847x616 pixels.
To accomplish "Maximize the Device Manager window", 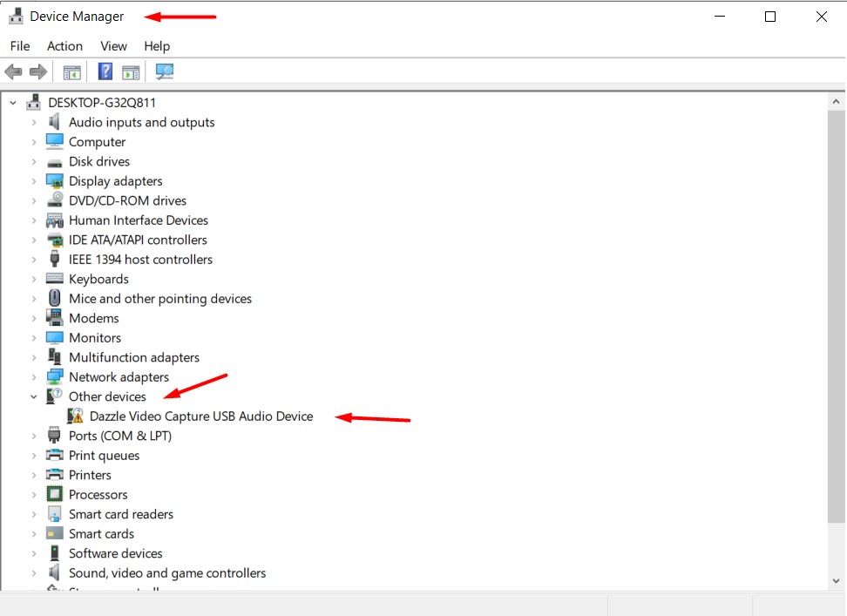I will pyautogui.click(x=770, y=17).
